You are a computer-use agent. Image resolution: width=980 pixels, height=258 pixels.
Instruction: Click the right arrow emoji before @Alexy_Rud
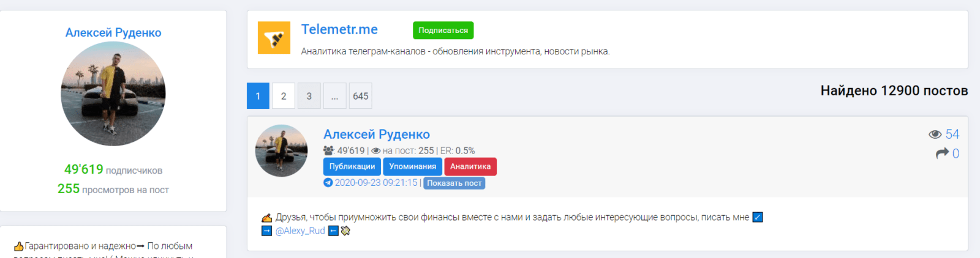coord(266,231)
